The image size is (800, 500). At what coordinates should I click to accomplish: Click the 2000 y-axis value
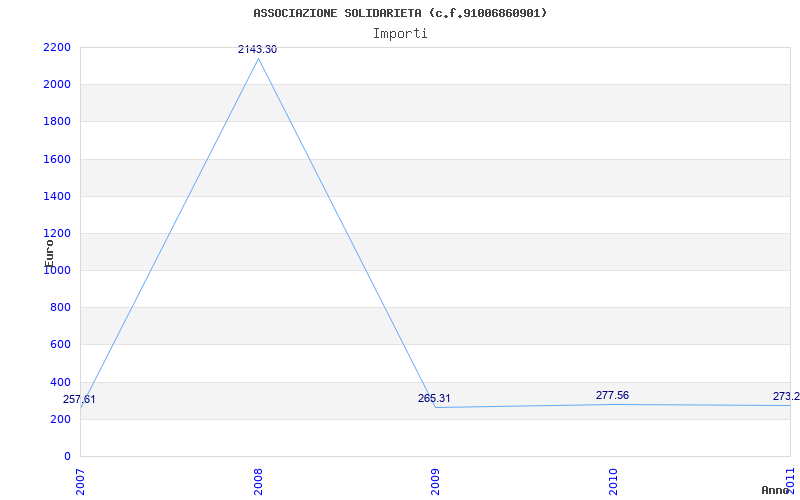pyautogui.click(x=57, y=85)
